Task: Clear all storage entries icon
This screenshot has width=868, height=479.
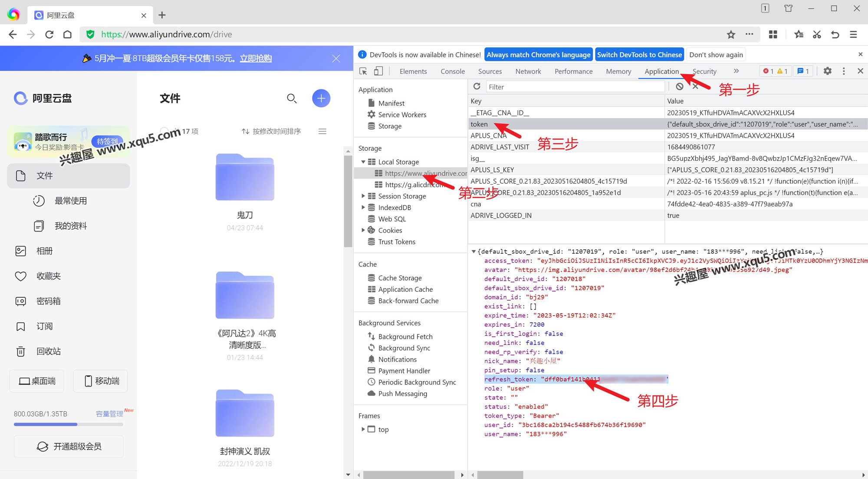Action: (680, 86)
